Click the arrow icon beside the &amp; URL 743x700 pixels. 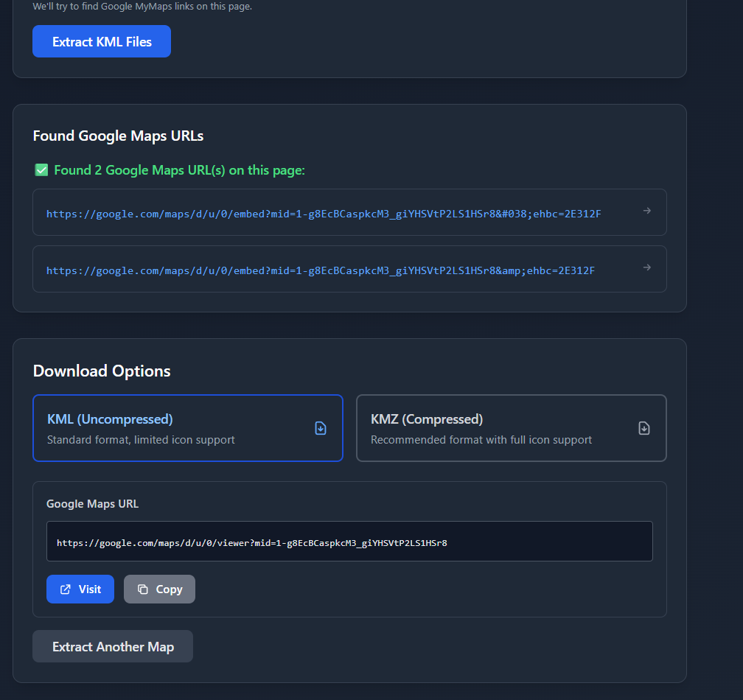tap(647, 267)
